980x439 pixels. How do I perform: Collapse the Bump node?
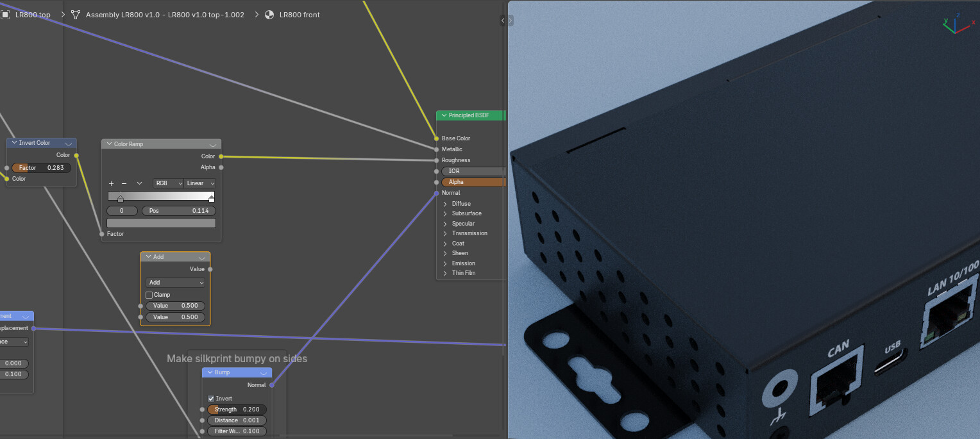(x=209, y=372)
